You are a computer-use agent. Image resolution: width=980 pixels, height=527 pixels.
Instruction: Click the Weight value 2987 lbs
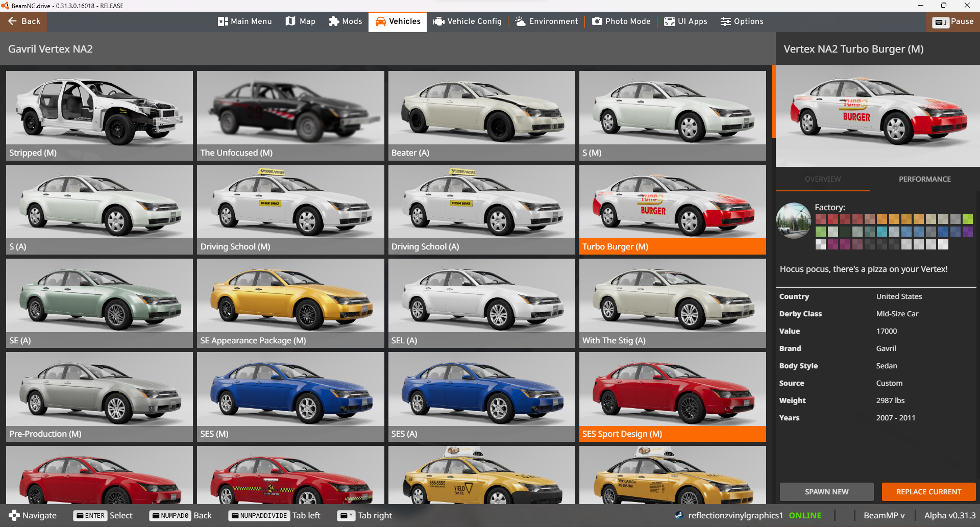coord(890,400)
